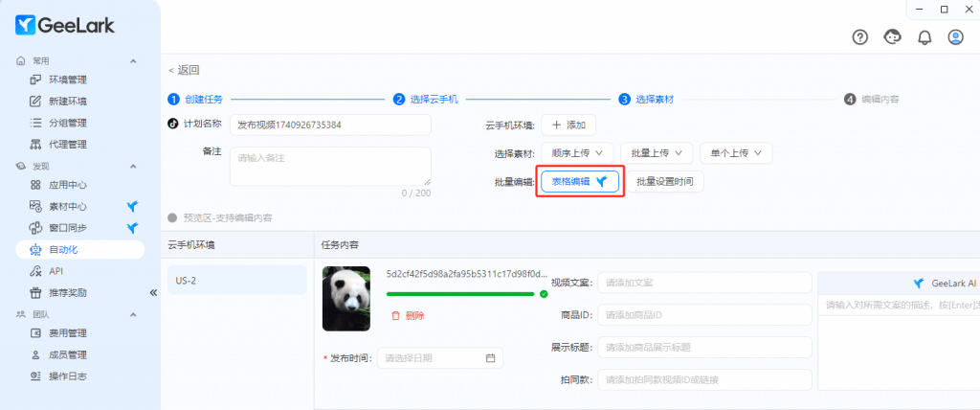980x410 pixels.
Task: Click the 删除 trash icon
Action: coord(395,315)
